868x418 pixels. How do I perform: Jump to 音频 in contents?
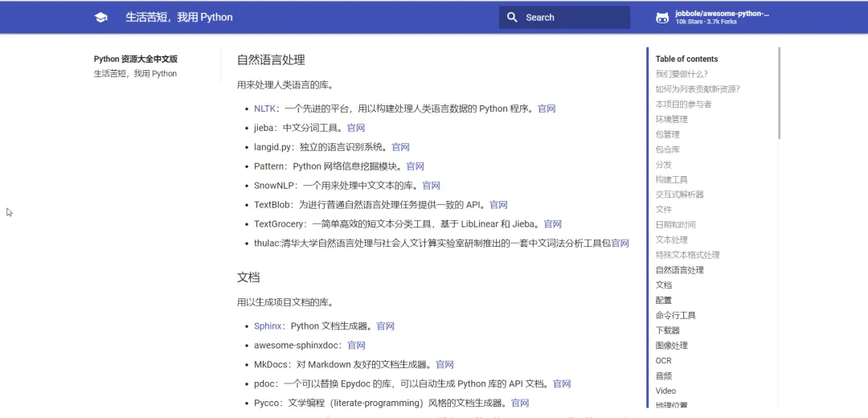pos(664,376)
